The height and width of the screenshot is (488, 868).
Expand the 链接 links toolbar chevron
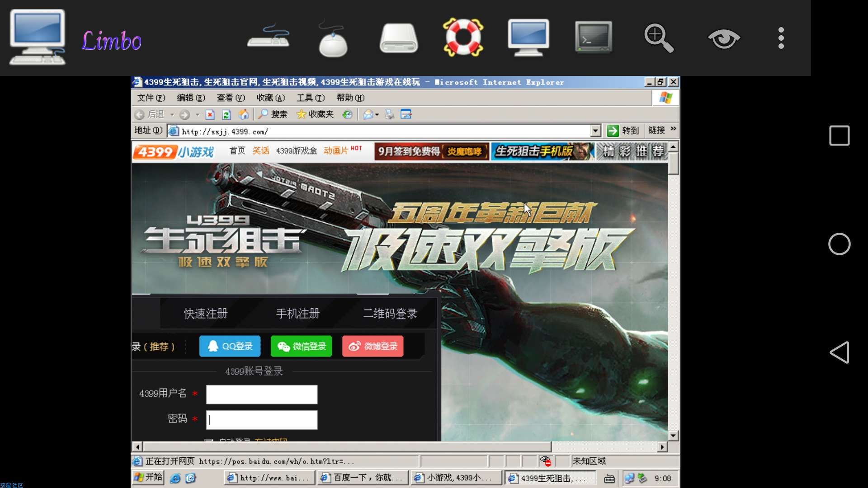coord(673,129)
